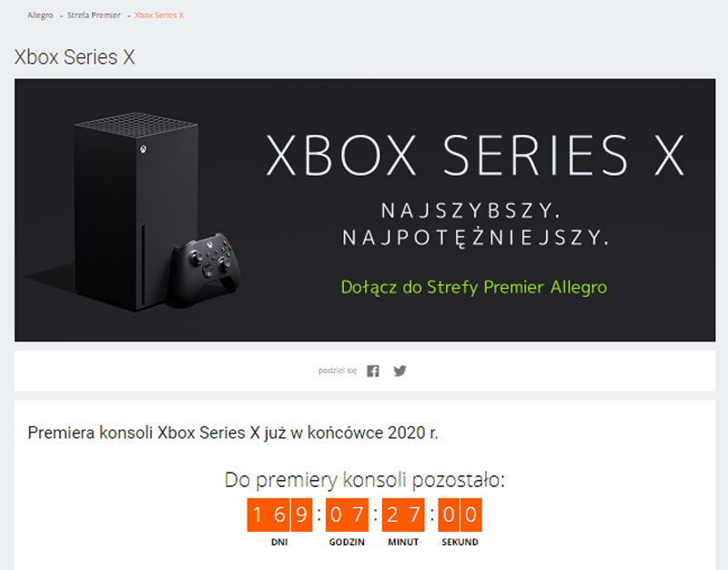Click the last seconds countdown tile
The height and width of the screenshot is (570, 728).
[x=470, y=515]
